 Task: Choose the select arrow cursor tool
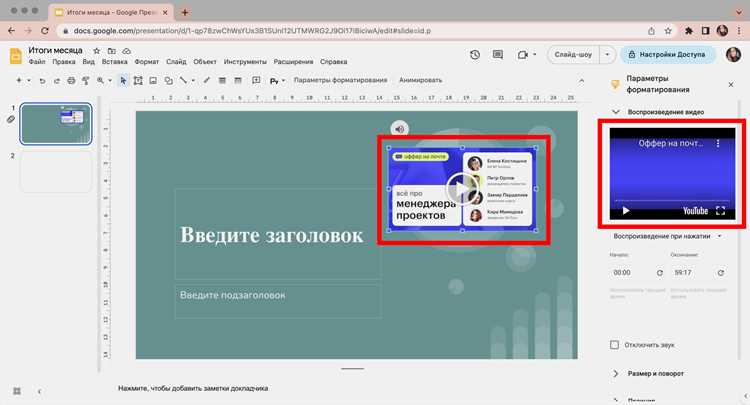(123, 81)
